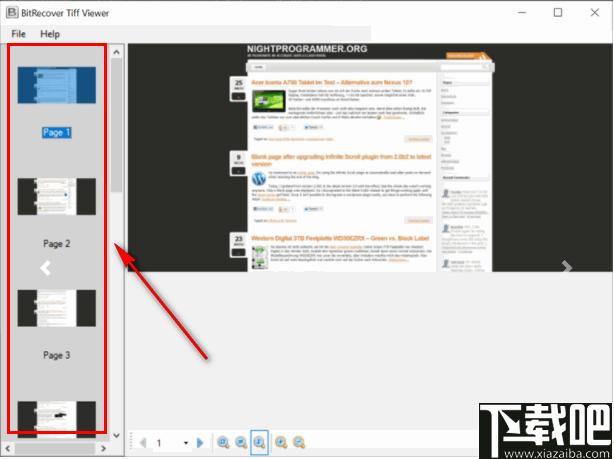Go to next page with blue toolbar arrow
The width and height of the screenshot is (614, 459).
[200, 443]
